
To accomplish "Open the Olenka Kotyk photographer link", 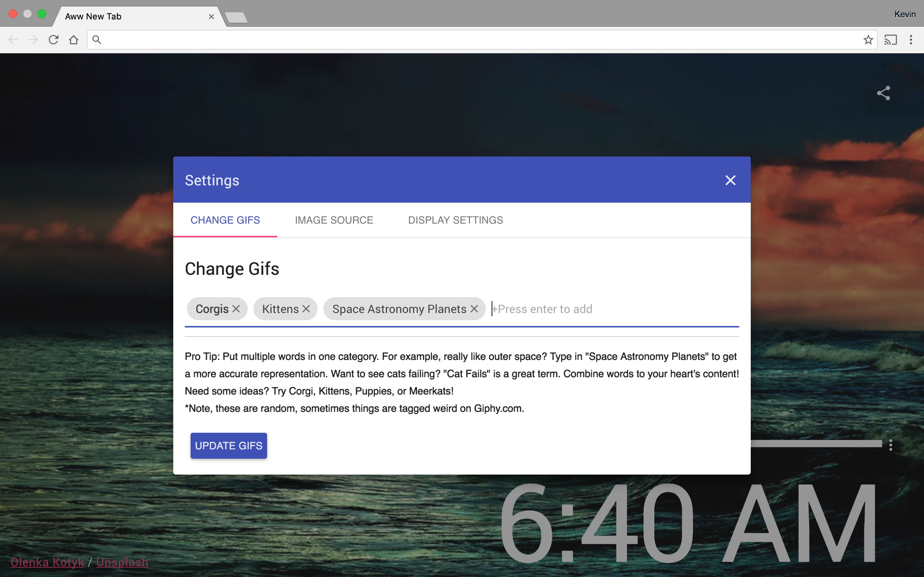I will pyautogui.click(x=47, y=562).
